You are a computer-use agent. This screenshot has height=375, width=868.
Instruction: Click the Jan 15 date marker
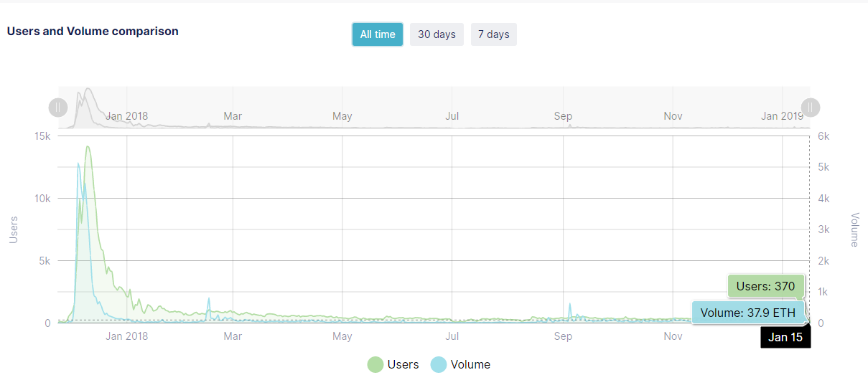(785, 337)
